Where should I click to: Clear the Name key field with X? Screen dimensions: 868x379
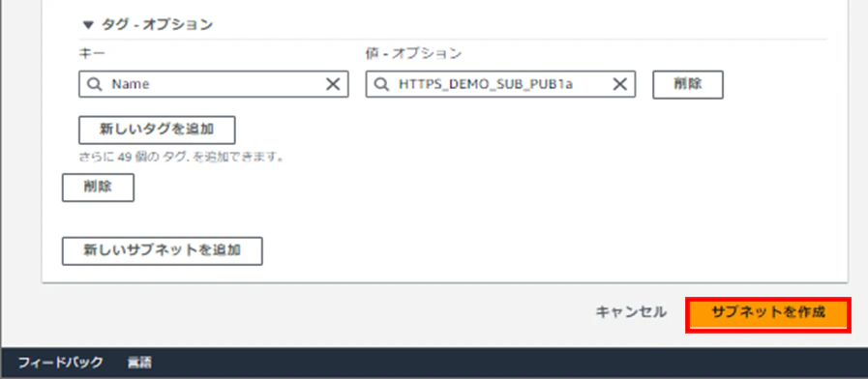(333, 84)
